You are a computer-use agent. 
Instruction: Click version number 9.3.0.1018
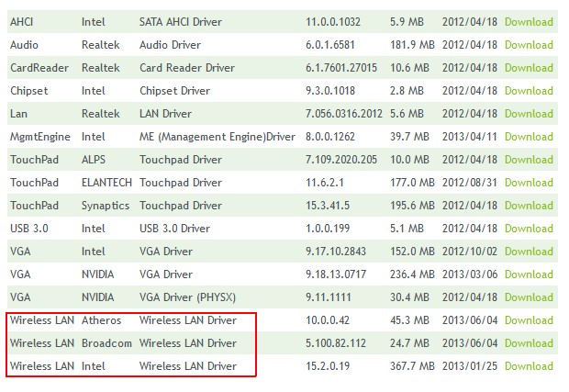pos(329,90)
